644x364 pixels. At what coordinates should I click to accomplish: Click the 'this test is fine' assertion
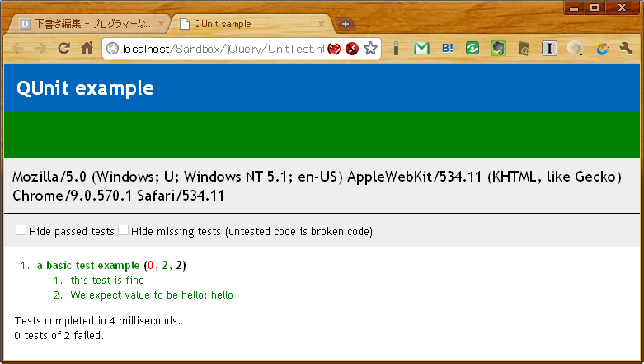(107, 280)
